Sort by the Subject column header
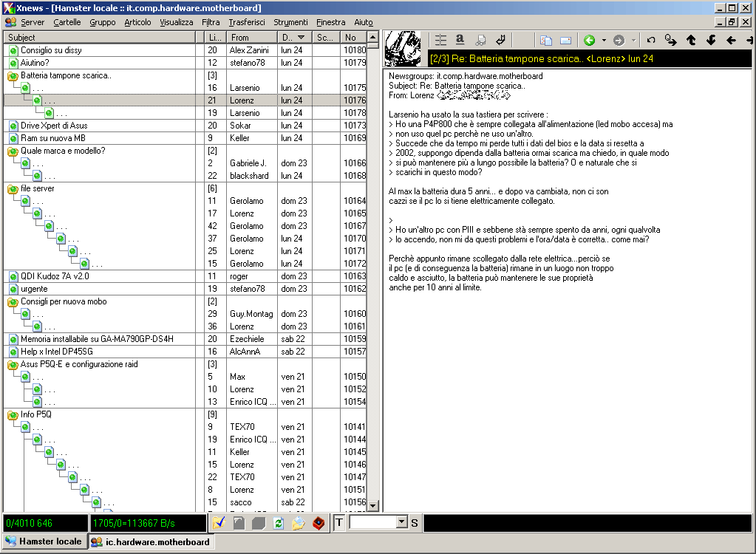Screen dimensions: 756x554 pyautogui.click(x=99, y=37)
